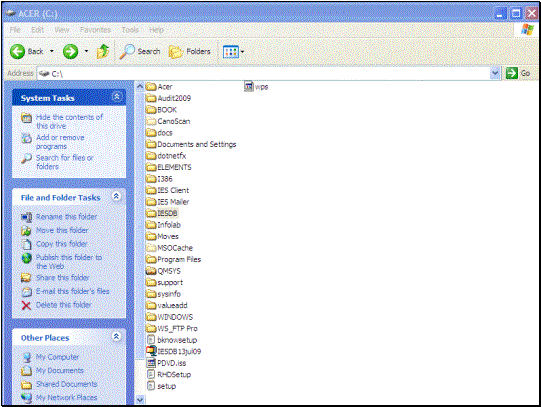Click the Publish to Web globe icon
Image resolution: width=541 pixels, height=407 pixels.
[27, 258]
